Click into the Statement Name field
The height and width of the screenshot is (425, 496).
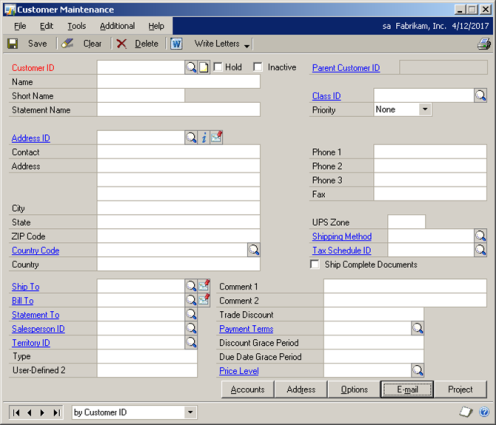click(x=178, y=110)
